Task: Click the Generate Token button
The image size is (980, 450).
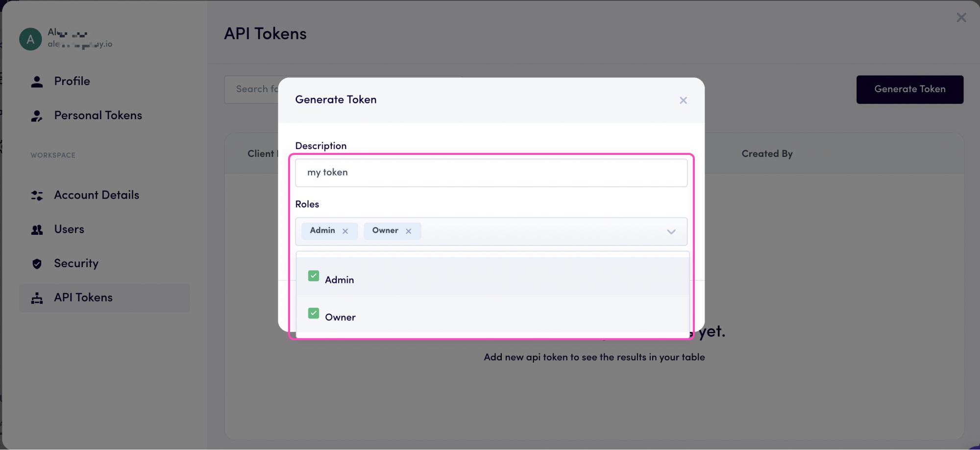Action: point(909,89)
